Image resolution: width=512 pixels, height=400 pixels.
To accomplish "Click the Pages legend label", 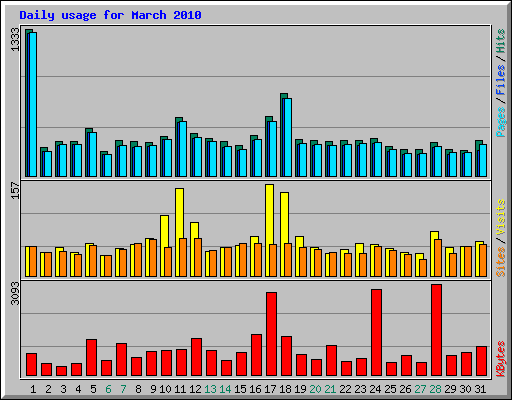I will 501,122.
